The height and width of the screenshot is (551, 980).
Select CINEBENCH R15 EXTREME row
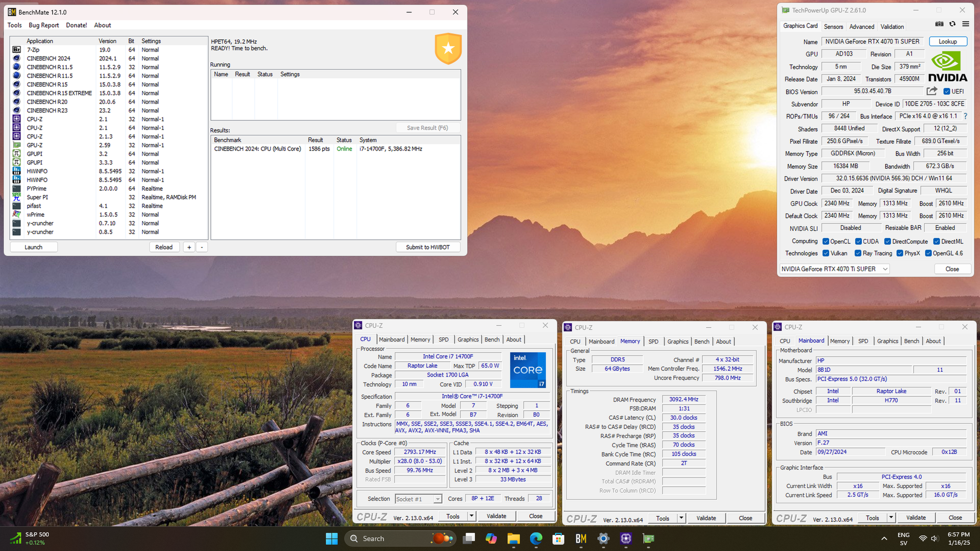[109, 93]
